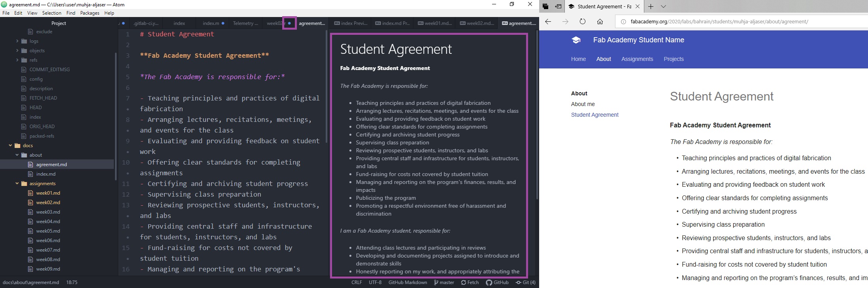Click the site info icon in address bar

coord(623,22)
